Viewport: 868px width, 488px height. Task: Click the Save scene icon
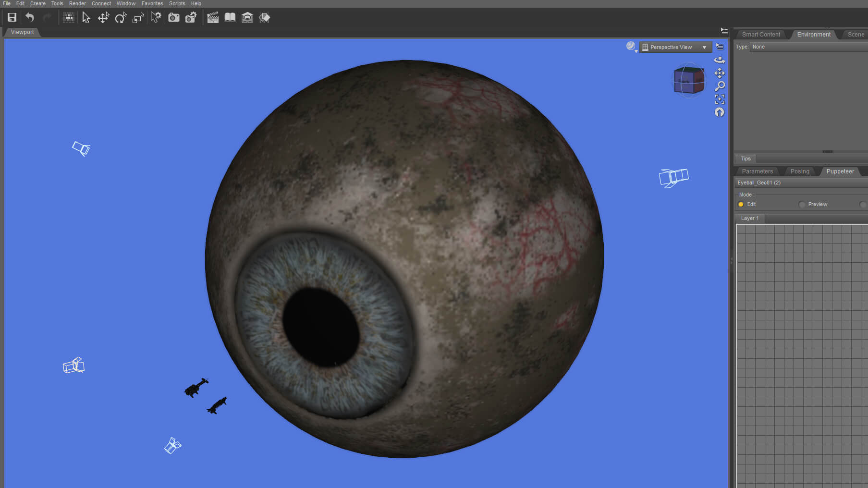tap(12, 18)
